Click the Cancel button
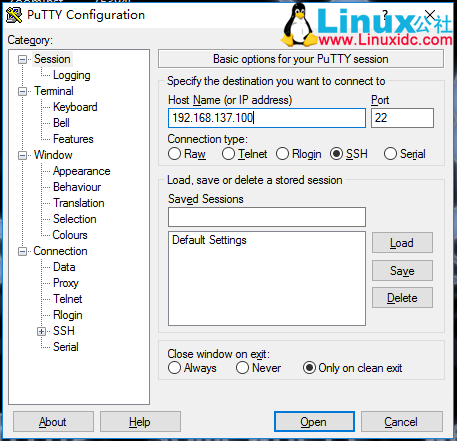This screenshot has width=457, height=441. coord(402,422)
